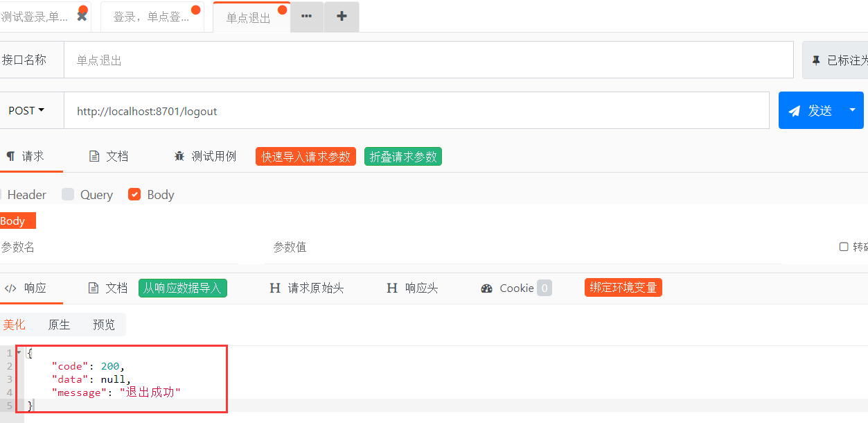This screenshot has height=423, width=868.
Task: Disable the Body checkbox
Action: [134, 195]
